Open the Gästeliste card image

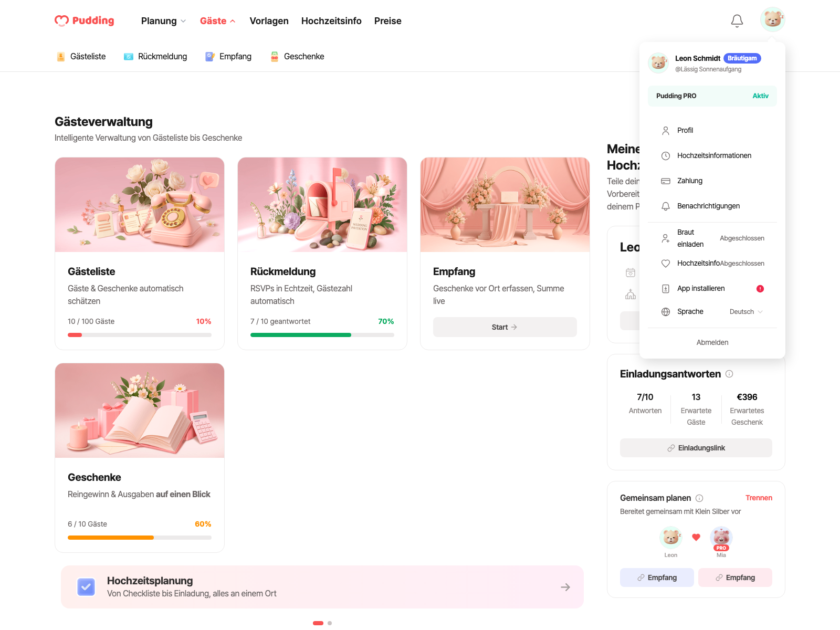click(x=140, y=205)
